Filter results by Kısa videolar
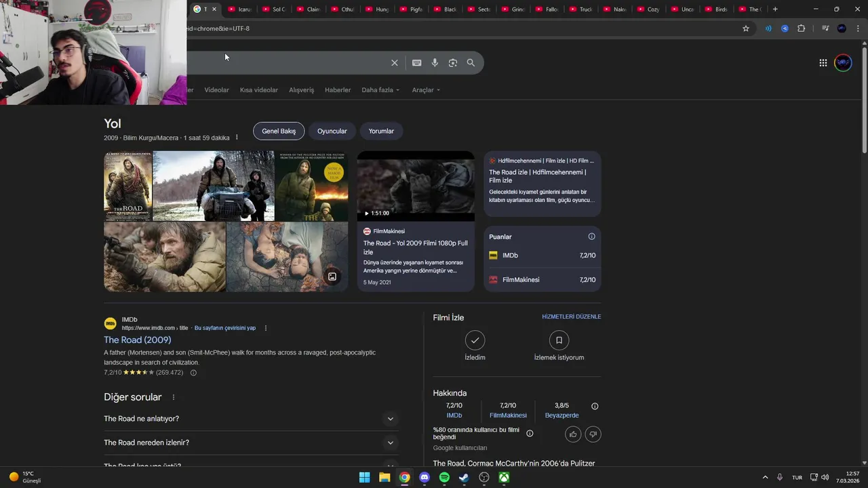This screenshot has width=868, height=488. point(259,90)
